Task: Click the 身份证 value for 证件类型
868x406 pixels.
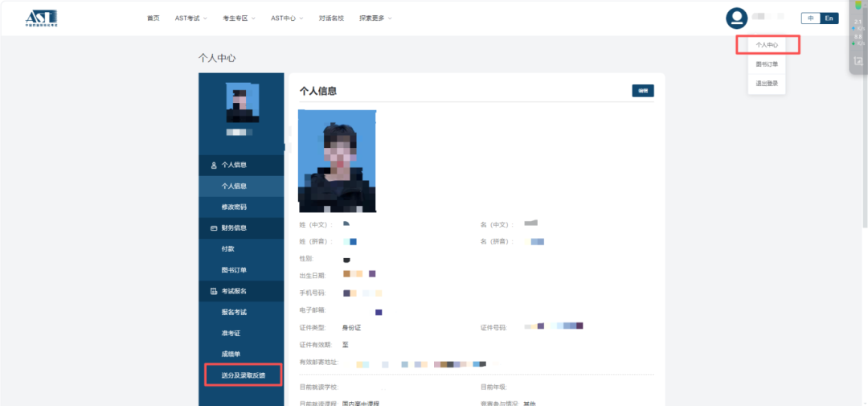Action: (351, 328)
